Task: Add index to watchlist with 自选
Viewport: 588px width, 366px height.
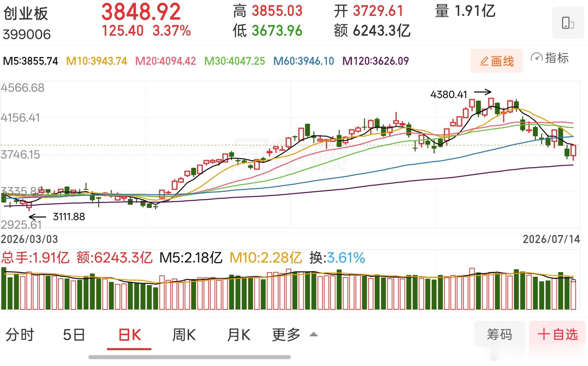Action: pos(557,334)
